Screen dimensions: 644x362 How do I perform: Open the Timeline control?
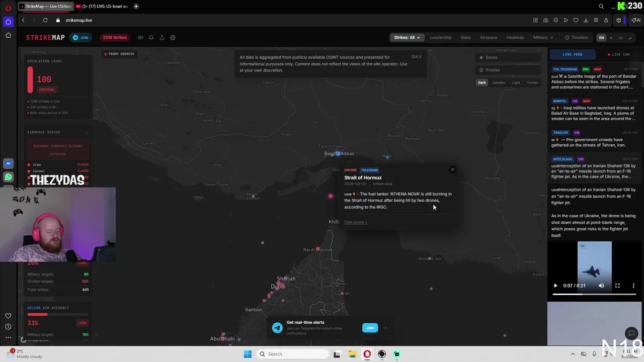click(576, 38)
